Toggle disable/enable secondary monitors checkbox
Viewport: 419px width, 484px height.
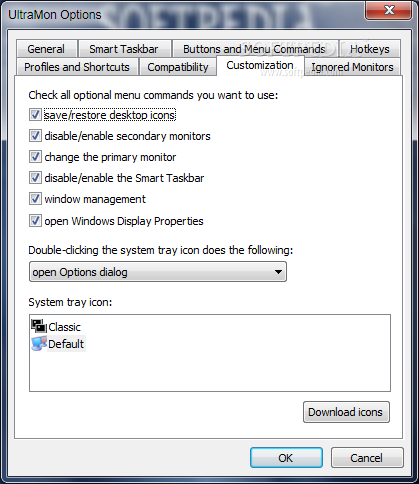(35, 136)
